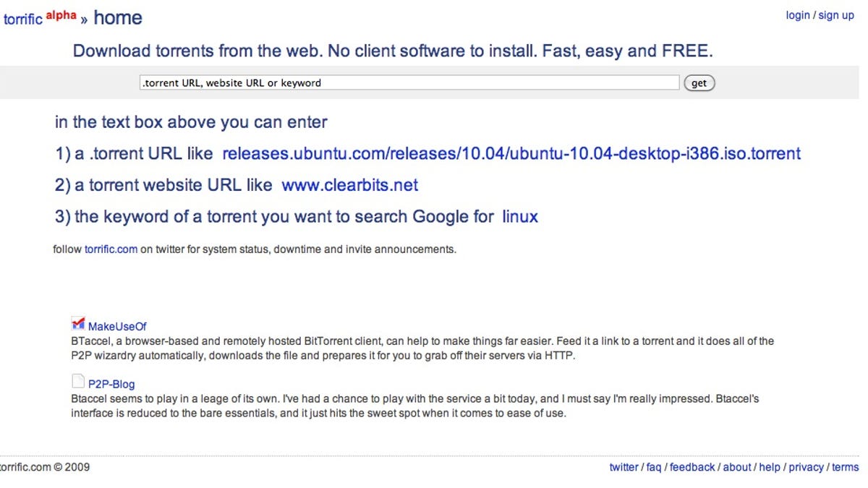Open the faq footer link

click(654, 467)
